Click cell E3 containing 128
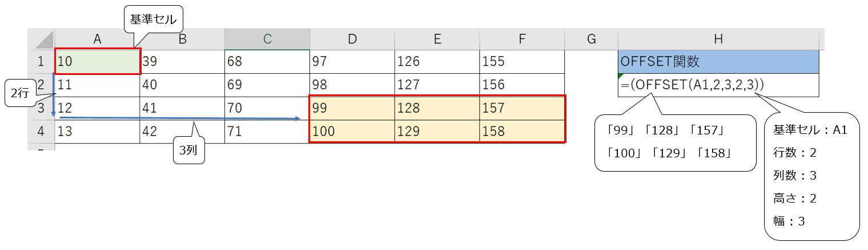 [437, 109]
